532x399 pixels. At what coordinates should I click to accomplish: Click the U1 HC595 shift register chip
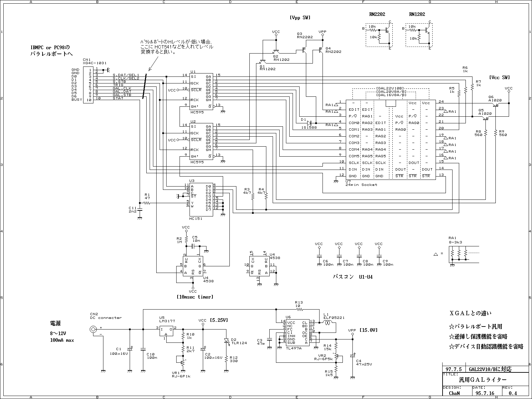click(201, 91)
